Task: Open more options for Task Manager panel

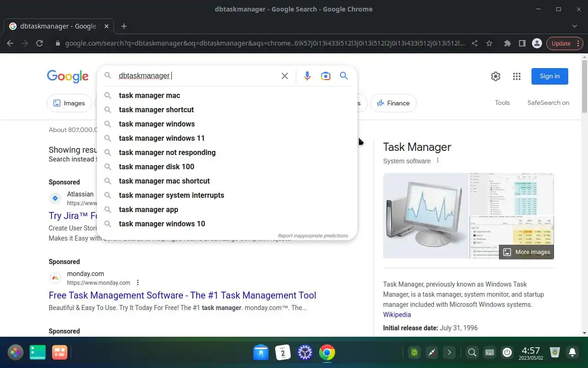Action: [438, 161]
